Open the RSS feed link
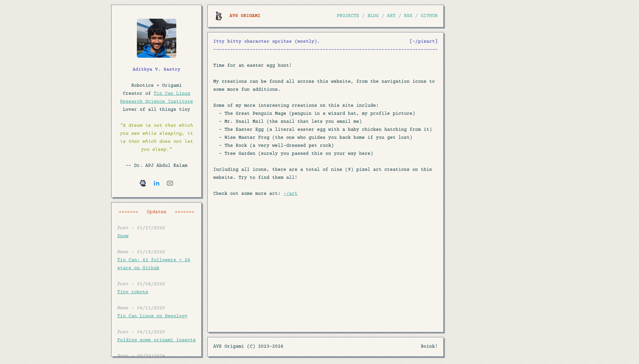Viewport: 639px width, 364px height. 408,16
